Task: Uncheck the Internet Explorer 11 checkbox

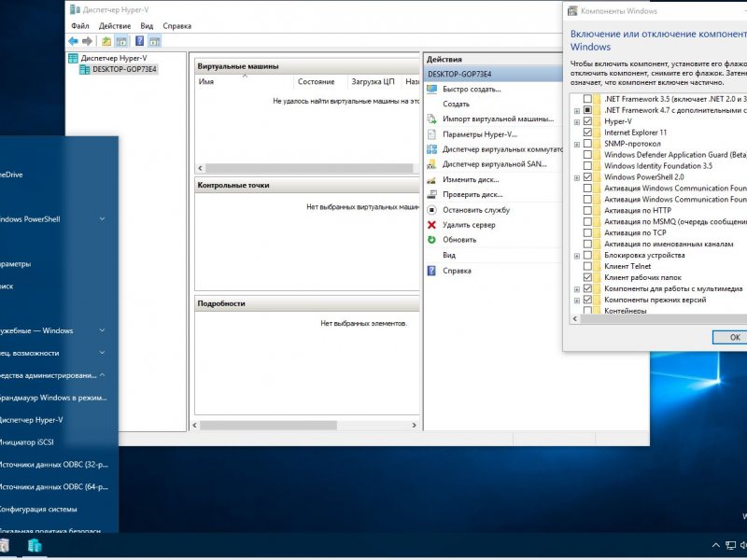Action: pos(587,133)
